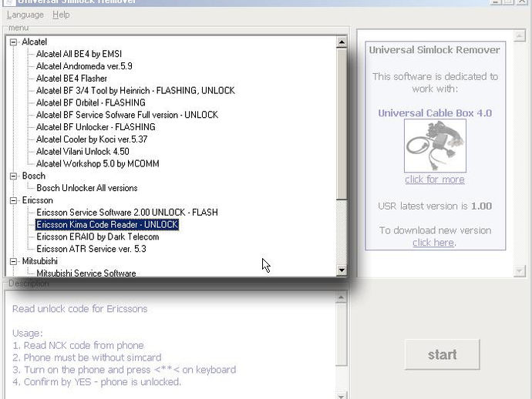Click the Universal Cable Box thumbnail image
This screenshot has width=532, height=399.
point(435,146)
